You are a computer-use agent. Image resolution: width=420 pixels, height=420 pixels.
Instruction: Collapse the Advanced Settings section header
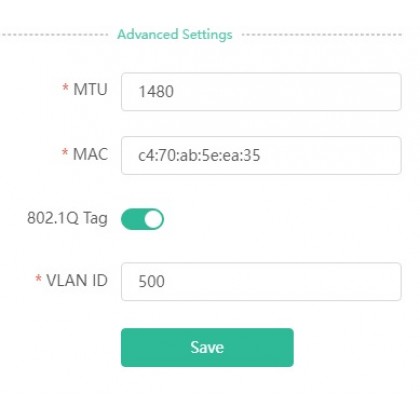point(175,35)
